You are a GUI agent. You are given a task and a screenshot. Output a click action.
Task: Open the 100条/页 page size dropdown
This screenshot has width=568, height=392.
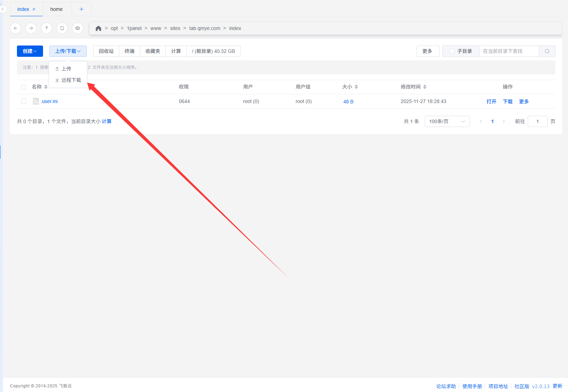point(447,121)
